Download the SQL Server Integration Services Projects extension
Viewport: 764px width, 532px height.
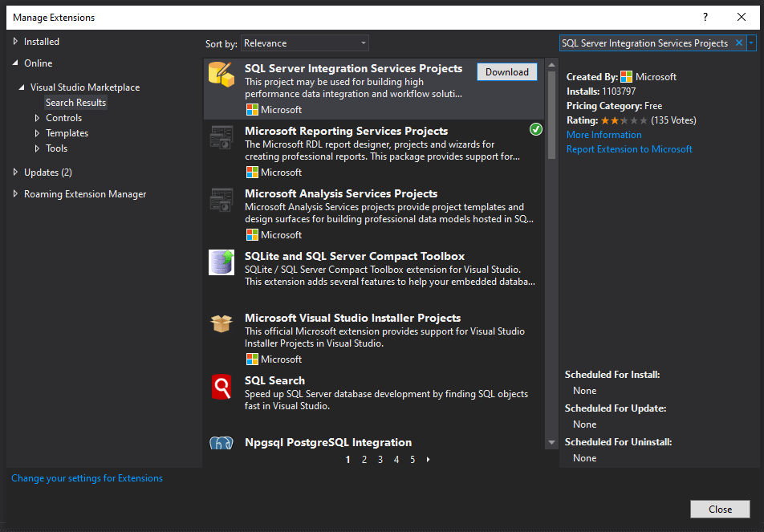coord(506,71)
